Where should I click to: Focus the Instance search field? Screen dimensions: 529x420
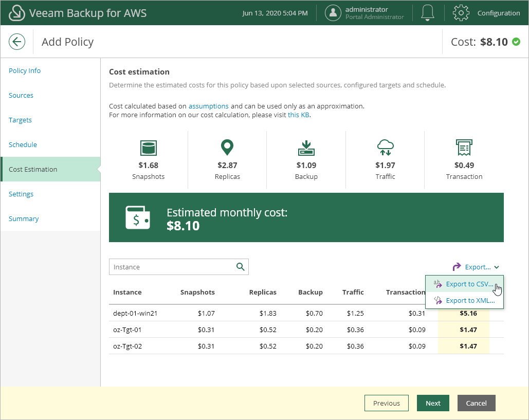pos(179,267)
